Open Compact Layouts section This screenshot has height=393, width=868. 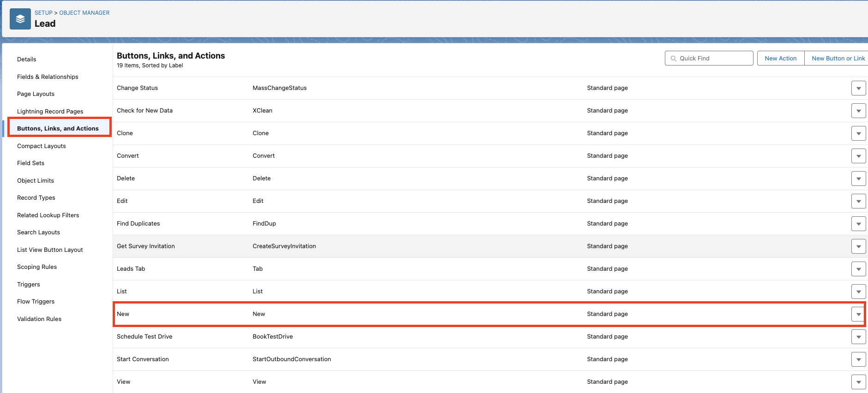coord(41,146)
